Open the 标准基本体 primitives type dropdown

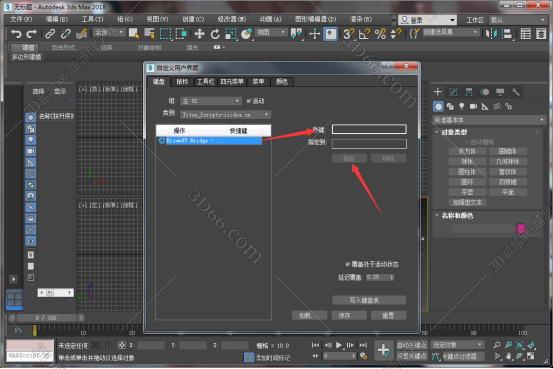point(489,120)
